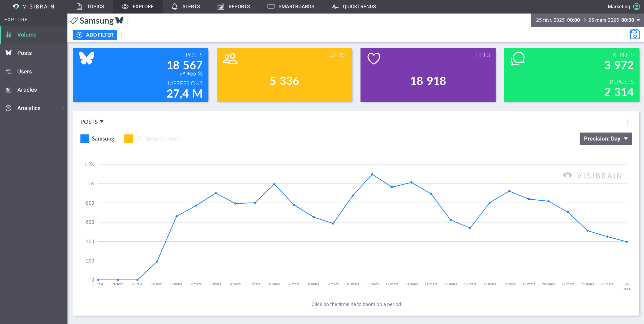Click the 28 févr. data point

pos(157,262)
